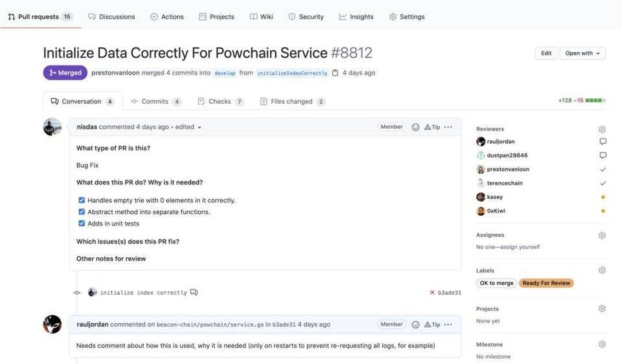Click the Labels gear icon
Image resolution: width=622 pixels, height=364 pixels.
click(602, 271)
